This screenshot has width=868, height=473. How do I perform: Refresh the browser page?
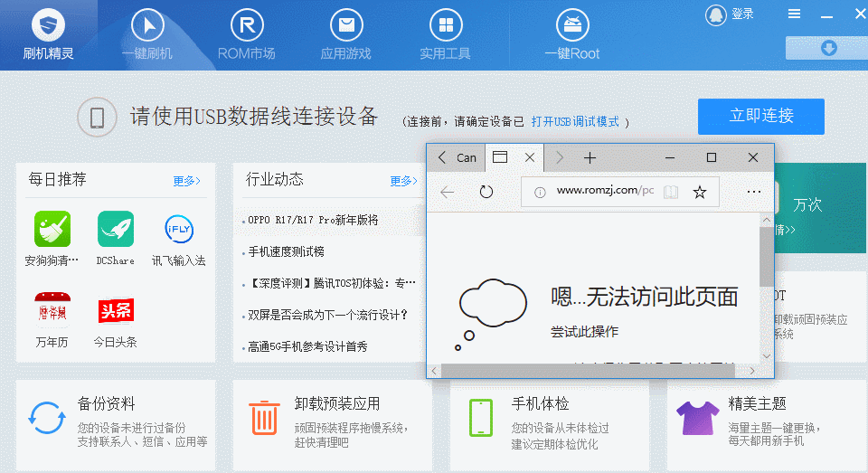click(x=486, y=193)
